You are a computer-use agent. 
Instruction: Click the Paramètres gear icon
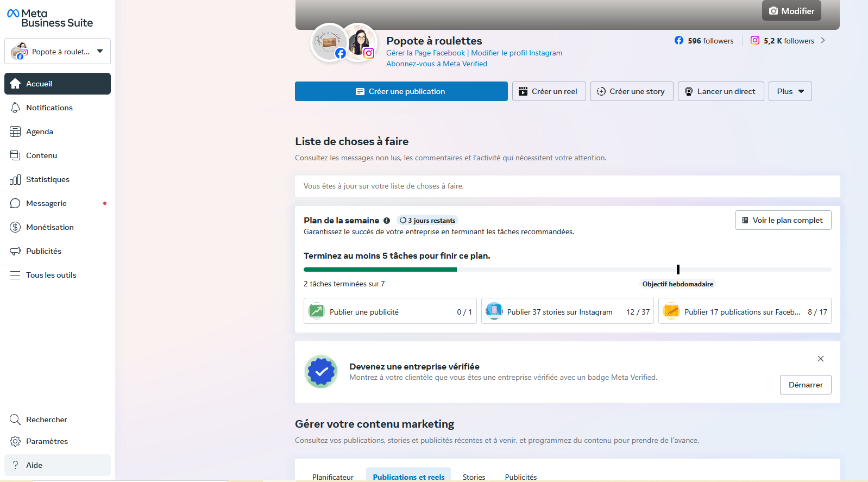coord(15,441)
